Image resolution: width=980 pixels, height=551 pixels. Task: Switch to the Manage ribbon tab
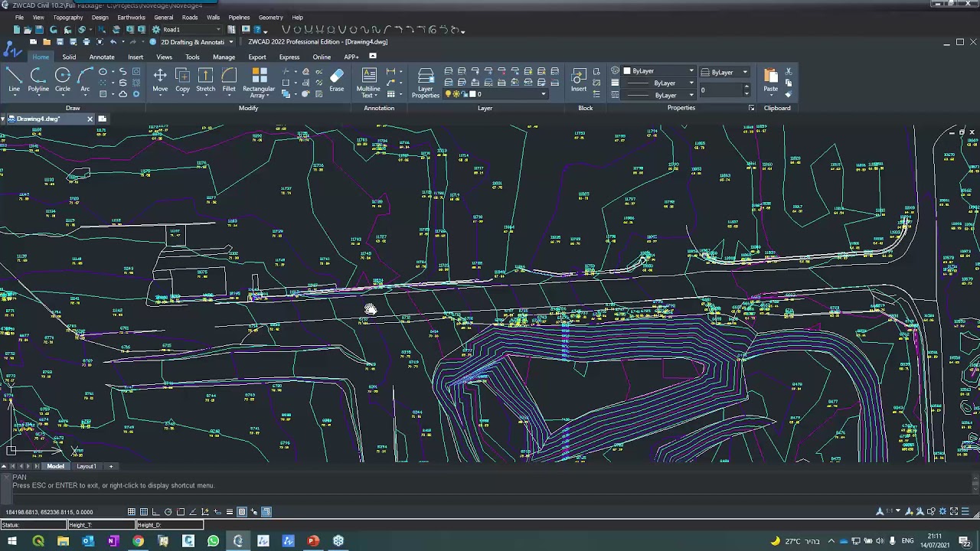[x=224, y=57]
